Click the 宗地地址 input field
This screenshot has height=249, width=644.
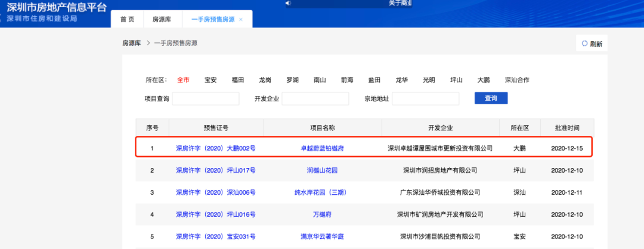point(425,98)
